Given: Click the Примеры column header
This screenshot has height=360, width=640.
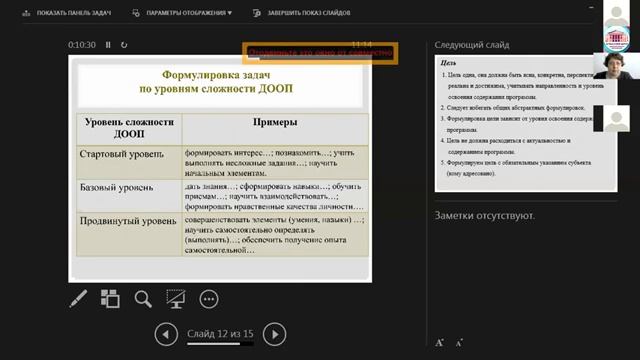Looking at the screenshot, I should (275, 129).
